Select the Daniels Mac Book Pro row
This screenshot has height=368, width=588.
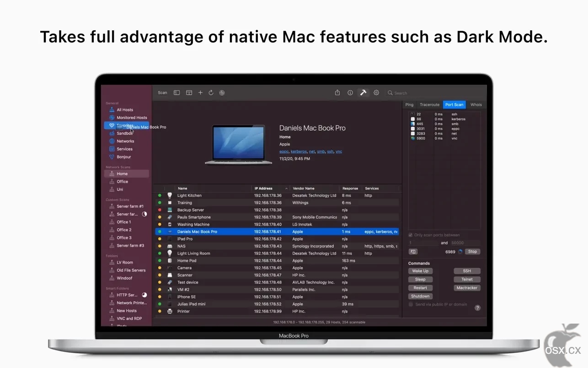tap(277, 232)
